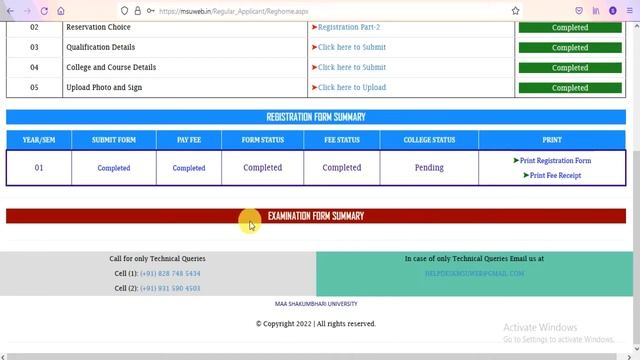Click the 01 year/sem cell

pos(39,167)
